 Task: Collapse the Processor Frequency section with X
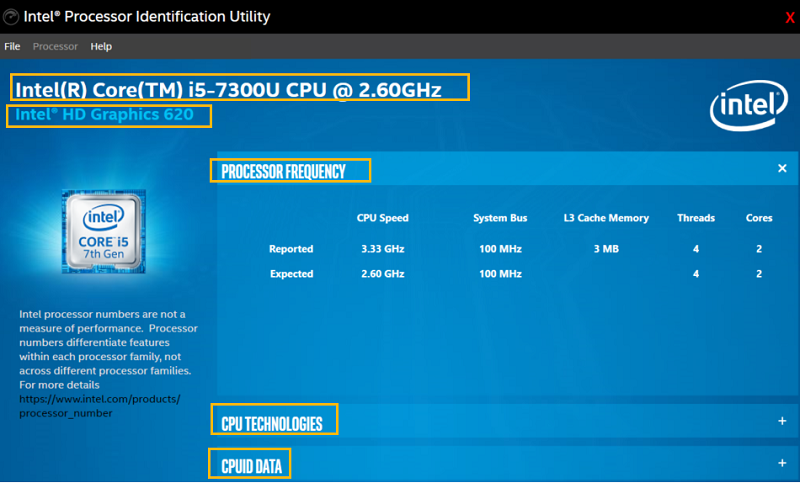click(x=782, y=168)
